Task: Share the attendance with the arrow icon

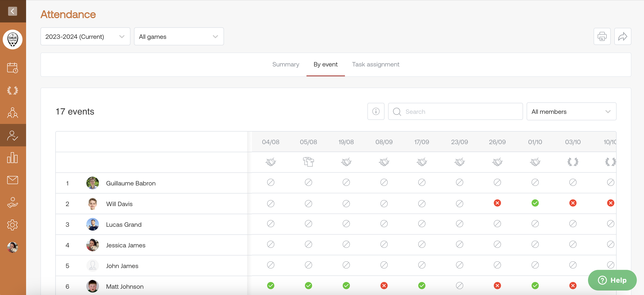Action: [622, 36]
